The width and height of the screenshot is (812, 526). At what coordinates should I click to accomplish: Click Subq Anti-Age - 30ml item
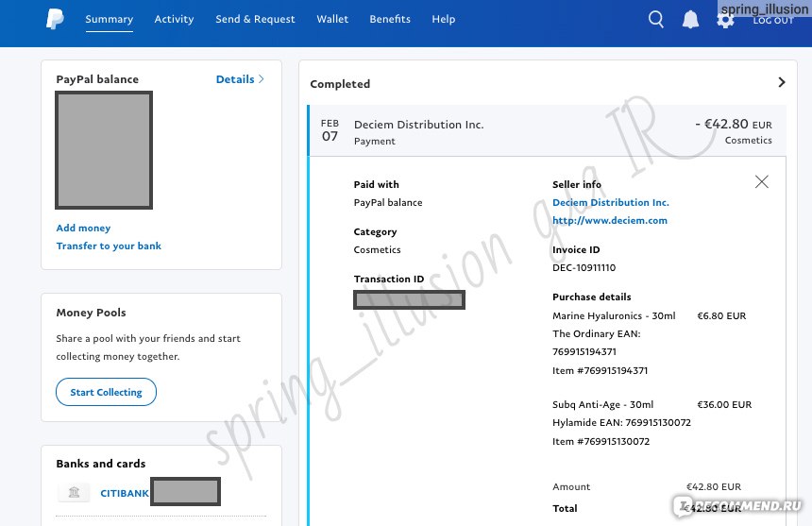602,405
